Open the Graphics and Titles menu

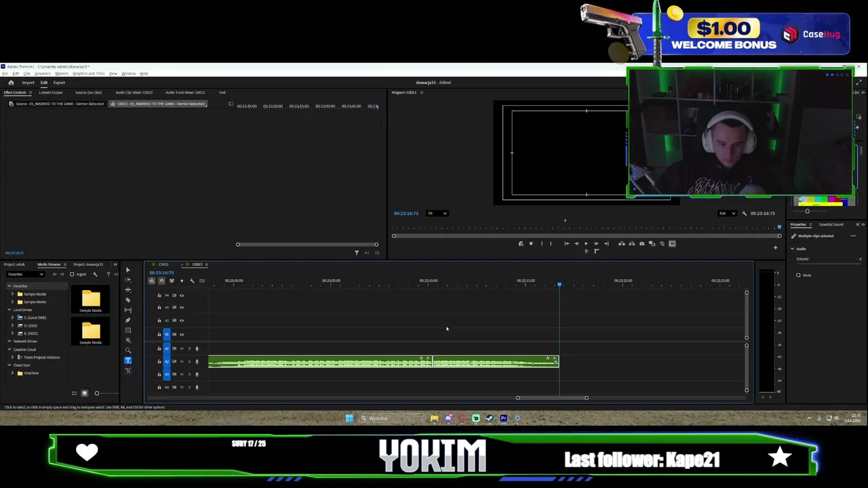click(x=89, y=73)
